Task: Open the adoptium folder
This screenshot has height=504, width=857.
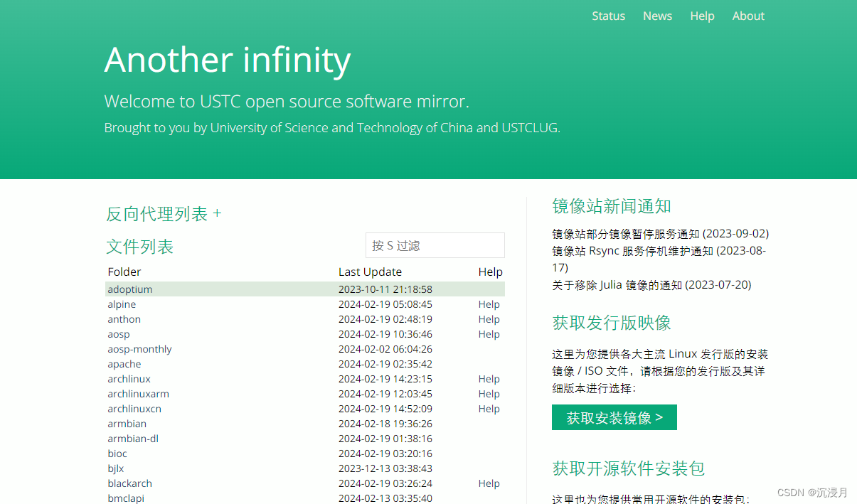Action: pos(130,289)
